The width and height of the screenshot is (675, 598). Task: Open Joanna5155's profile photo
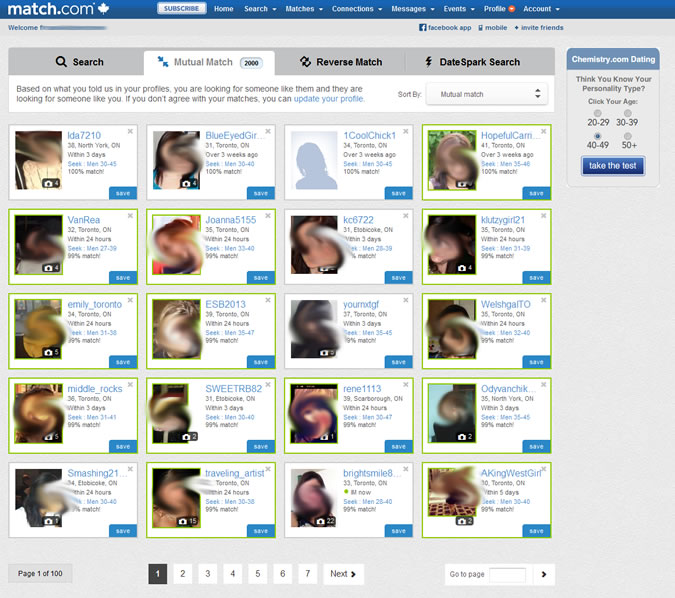pyautogui.click(x=176, y=245)
